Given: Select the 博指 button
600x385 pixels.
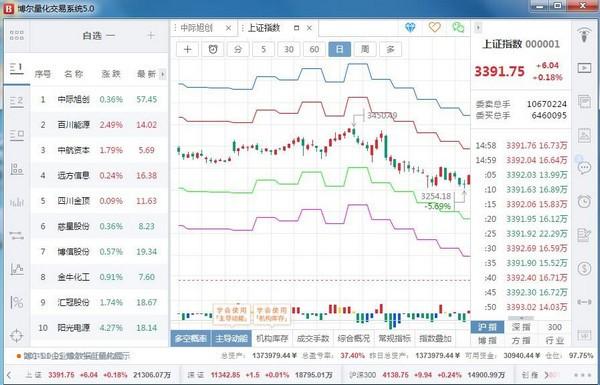Looking at the screenshot, I should tap(487, 340).
